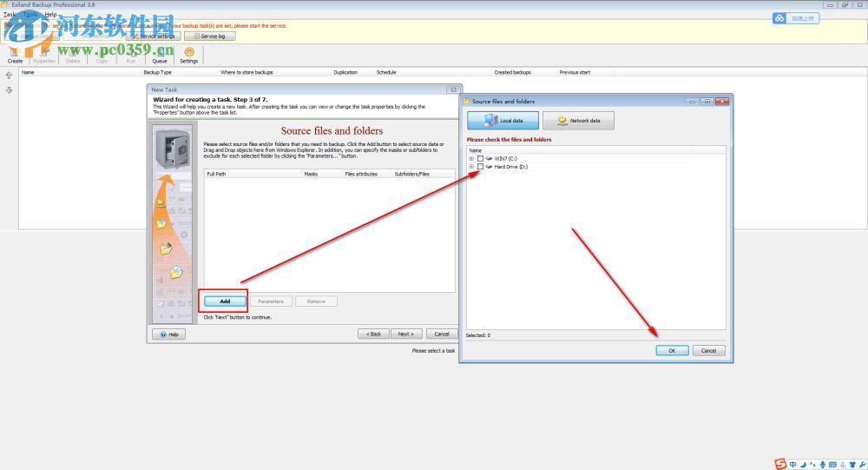Click the Network data icon

(x=562, y=120)
